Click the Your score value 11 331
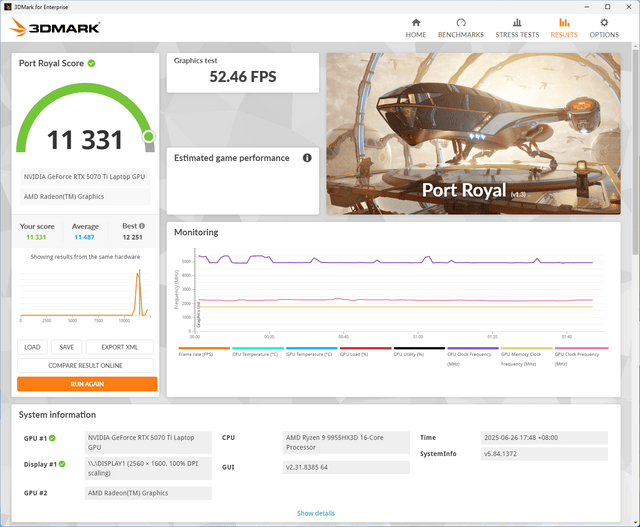This screenshot has width=640, height=527. [36, 237]
